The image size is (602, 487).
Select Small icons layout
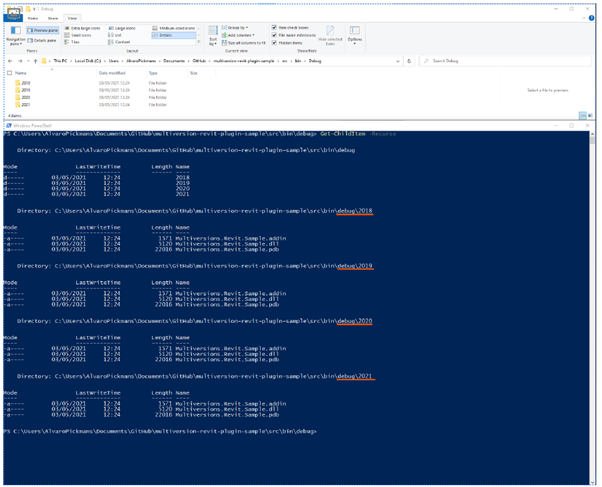point(78,35)
